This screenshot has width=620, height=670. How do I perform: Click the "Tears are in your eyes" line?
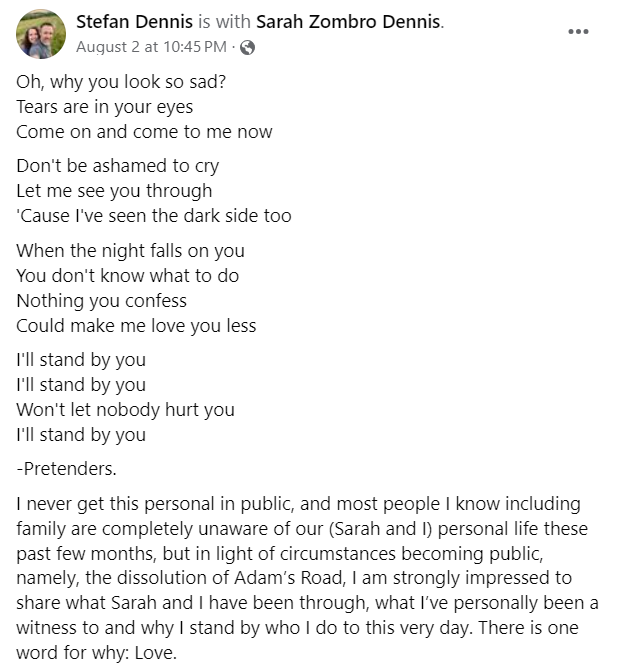pyautogui.click(x=104, y=107)
